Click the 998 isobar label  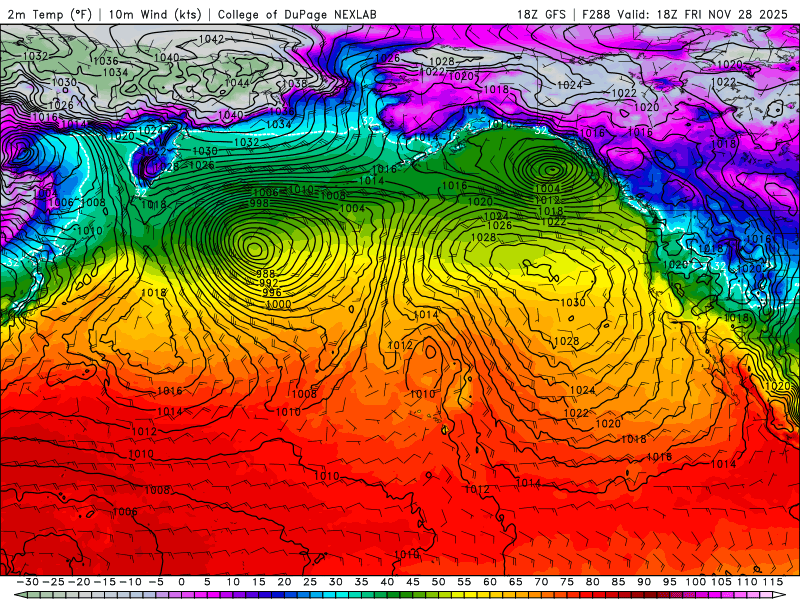coord(259,203)
